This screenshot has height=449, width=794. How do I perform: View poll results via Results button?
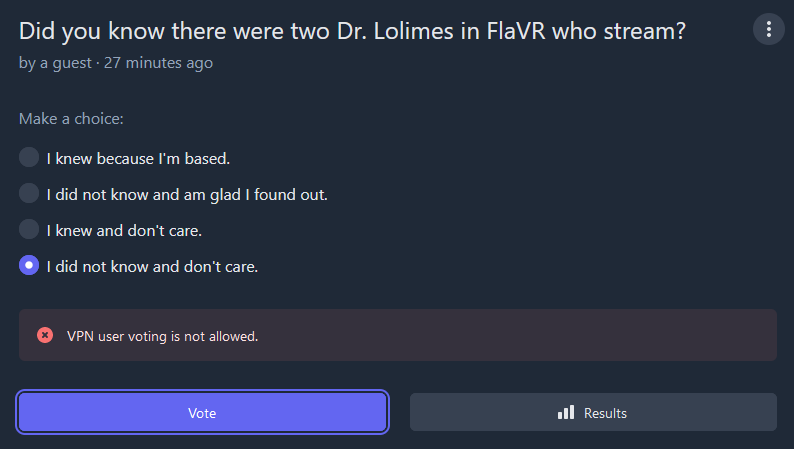[593, 412]
